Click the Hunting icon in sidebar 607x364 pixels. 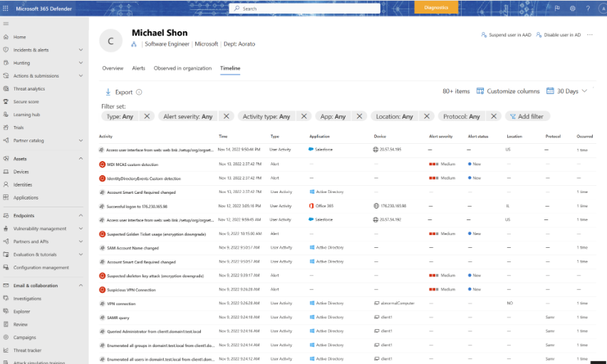[6, 63]
